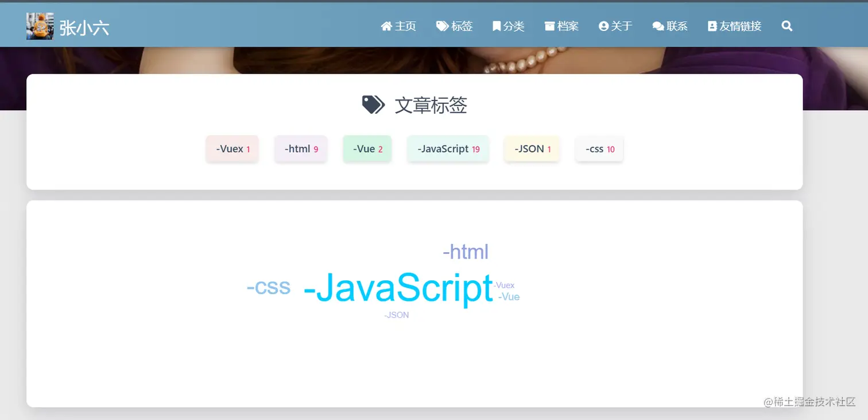Switch to the 分类 navigation item
Screen dimensions: 868x420
point(514,25)
